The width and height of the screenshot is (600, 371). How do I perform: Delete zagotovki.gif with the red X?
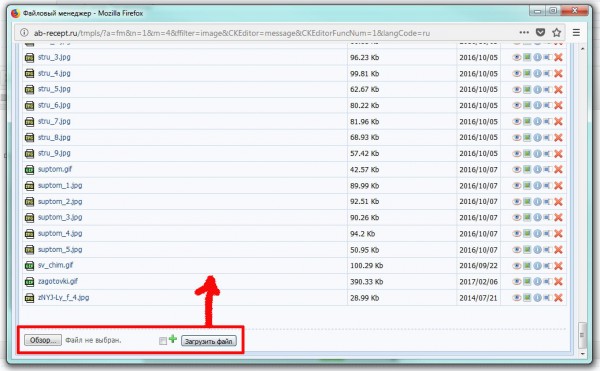click(558, 282)
